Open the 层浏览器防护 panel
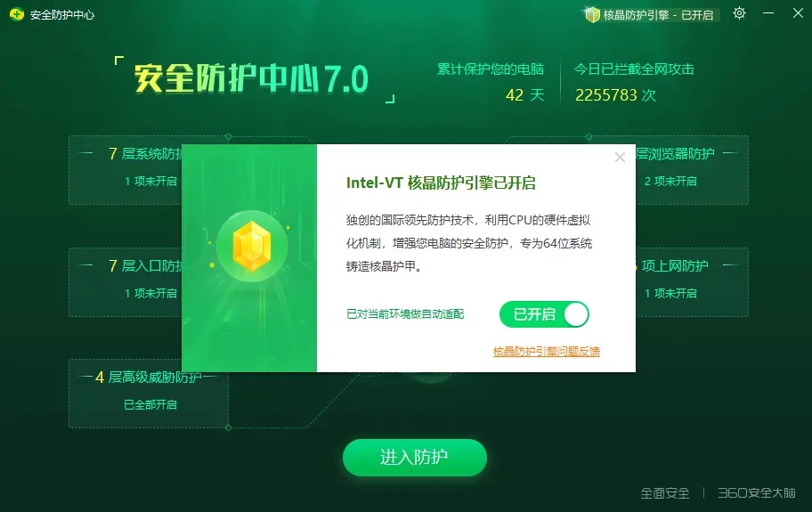 (x=692, y=170)
